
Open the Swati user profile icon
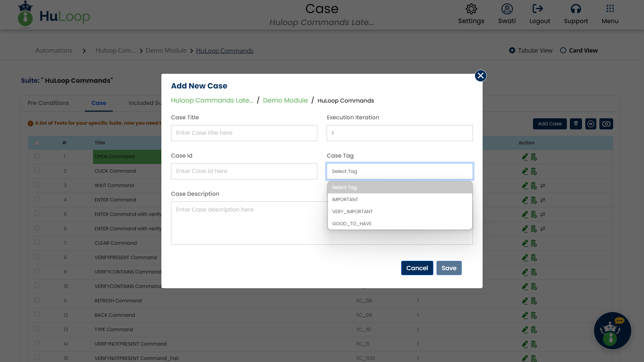coord(507,9)
